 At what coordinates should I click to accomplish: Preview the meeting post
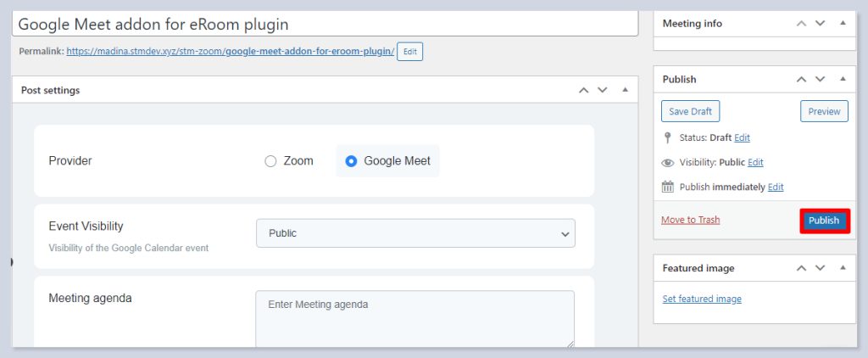click(824, 111)
